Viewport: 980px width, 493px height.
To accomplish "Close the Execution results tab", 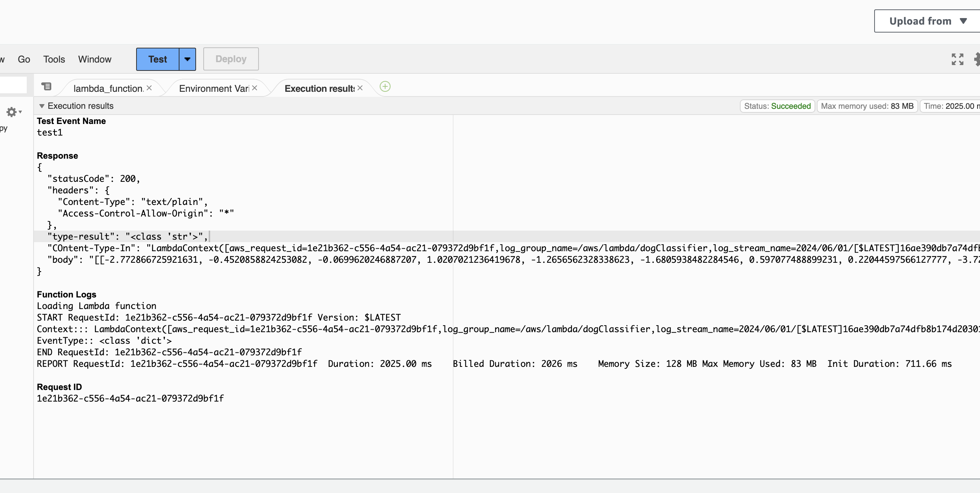I will (x=360, y=88).
